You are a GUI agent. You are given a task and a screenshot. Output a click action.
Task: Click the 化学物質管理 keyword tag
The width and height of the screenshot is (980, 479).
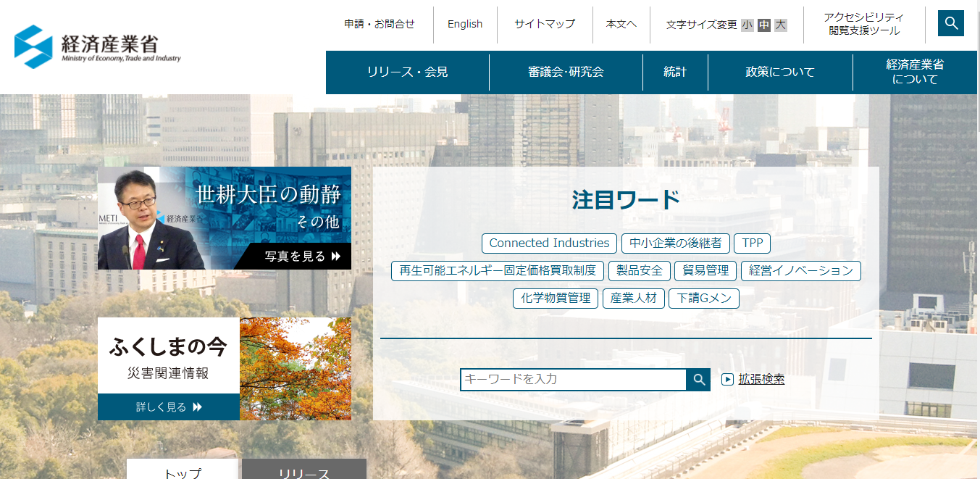556,299
